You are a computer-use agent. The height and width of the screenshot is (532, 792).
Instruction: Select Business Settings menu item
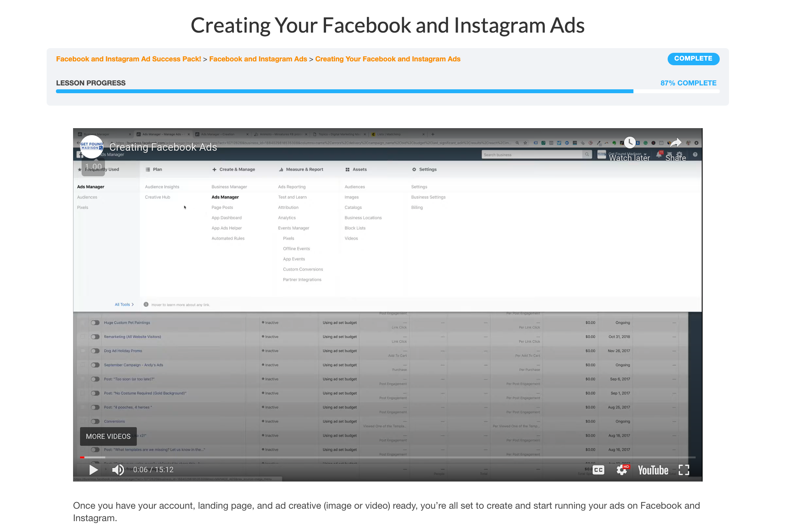(428, 197)
